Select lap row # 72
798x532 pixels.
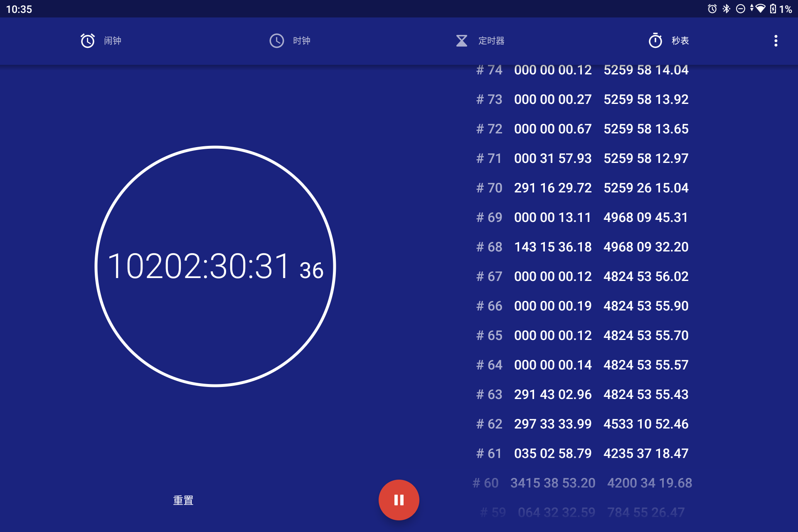point(582,129)
